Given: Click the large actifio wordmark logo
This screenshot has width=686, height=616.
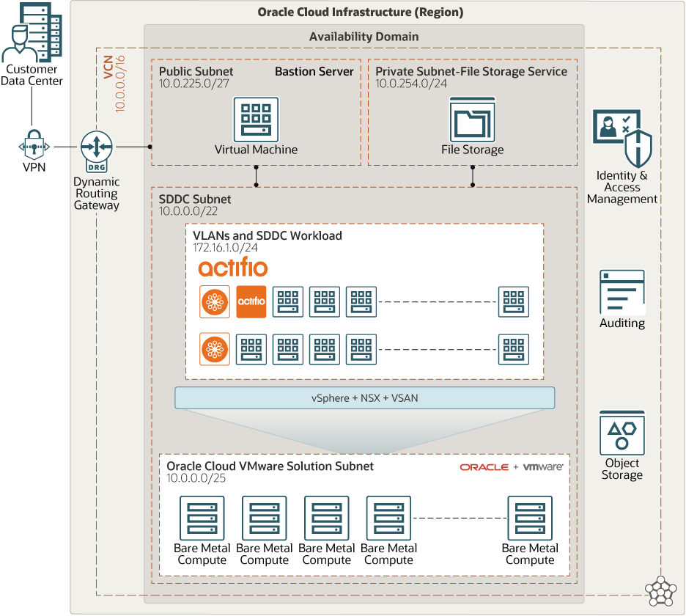Looking at the screenshot, I should click(235, 268).
